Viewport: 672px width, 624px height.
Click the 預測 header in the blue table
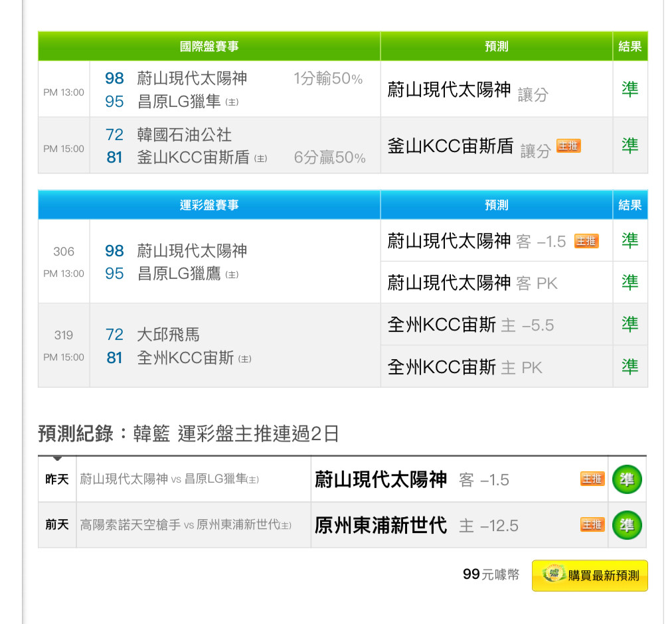(x=496, y=205)
